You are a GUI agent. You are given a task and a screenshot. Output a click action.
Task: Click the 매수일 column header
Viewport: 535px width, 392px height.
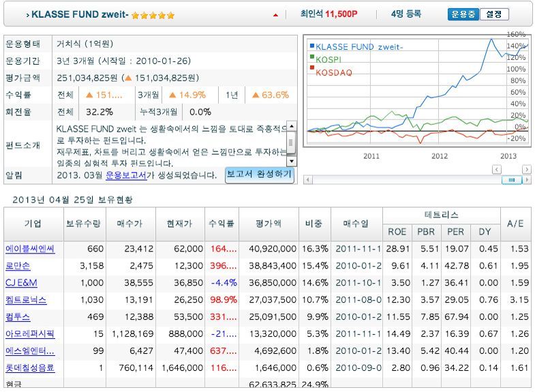pos(356,224)
